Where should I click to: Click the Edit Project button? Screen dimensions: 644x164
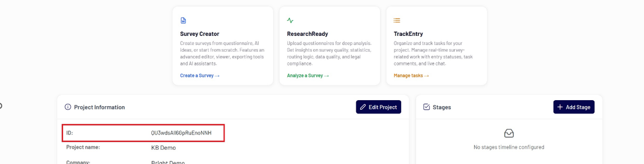(379, 107)
